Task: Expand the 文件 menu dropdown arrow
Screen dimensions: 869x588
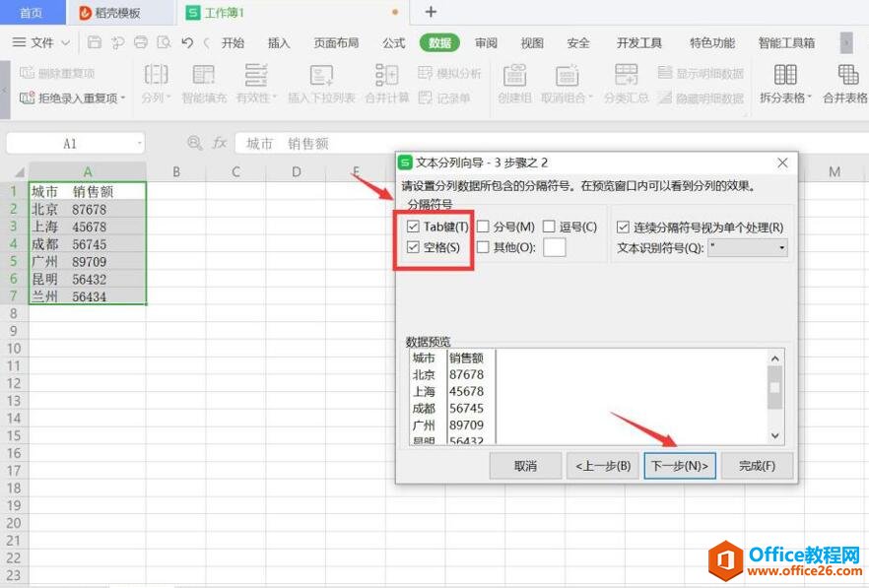Action: tap(65, 42)
